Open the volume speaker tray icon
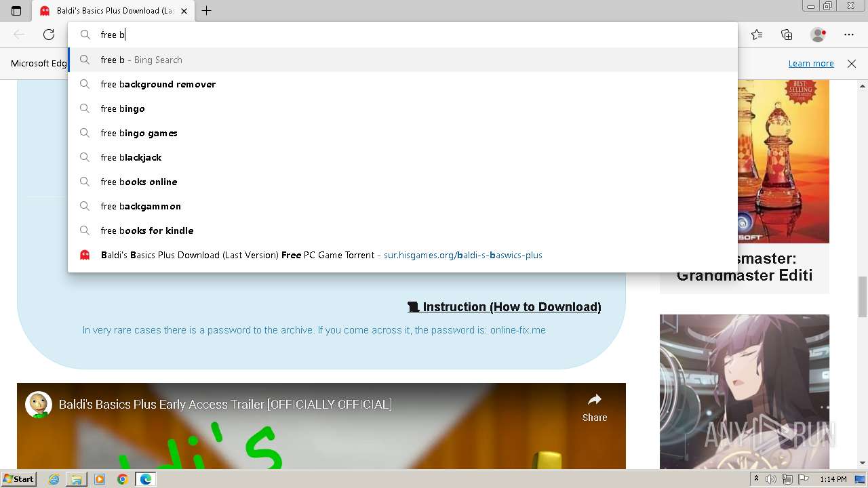868x488 pixels. [x=771, y=479]
